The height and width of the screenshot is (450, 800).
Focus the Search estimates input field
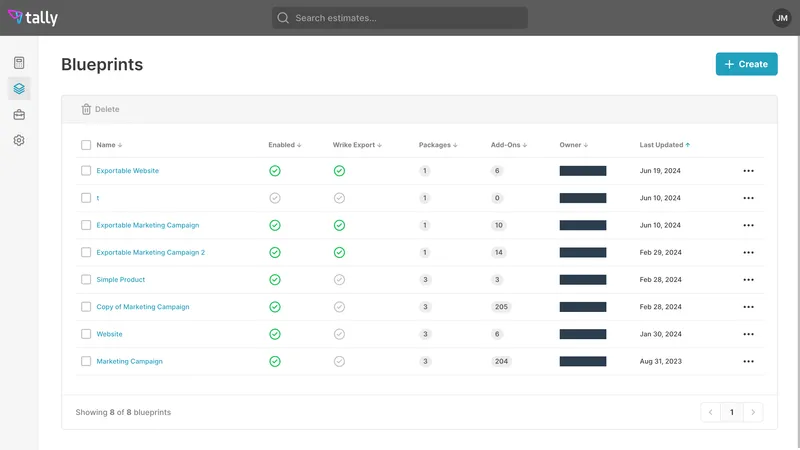tap(399, 18)
